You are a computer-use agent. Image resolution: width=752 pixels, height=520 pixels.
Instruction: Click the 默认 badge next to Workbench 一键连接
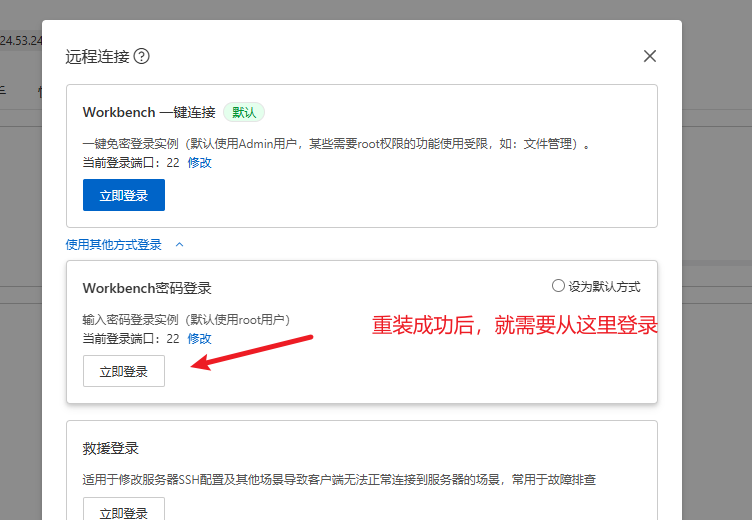coord(244,112)
